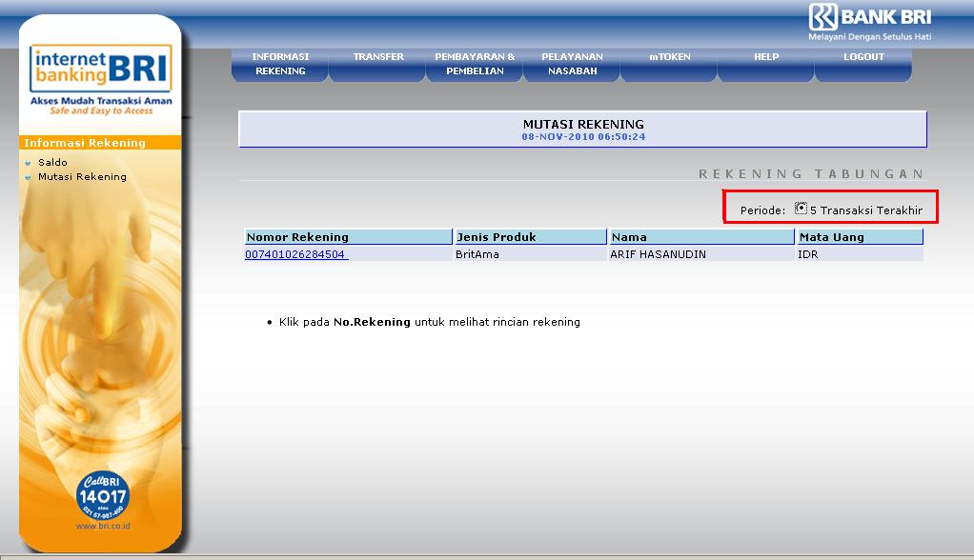Click the Call BRI 14017 badge
This screenshot has height=560, width=974.
103,496
